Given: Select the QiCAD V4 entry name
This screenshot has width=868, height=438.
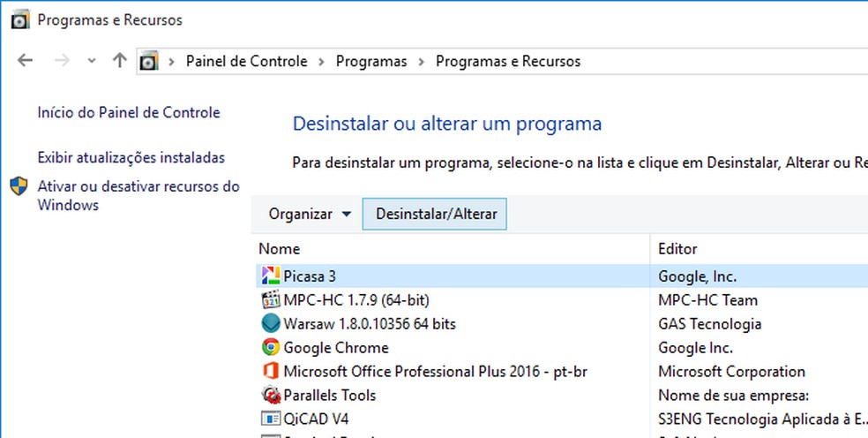Looking at the screenshot, I should click(316, 419).
